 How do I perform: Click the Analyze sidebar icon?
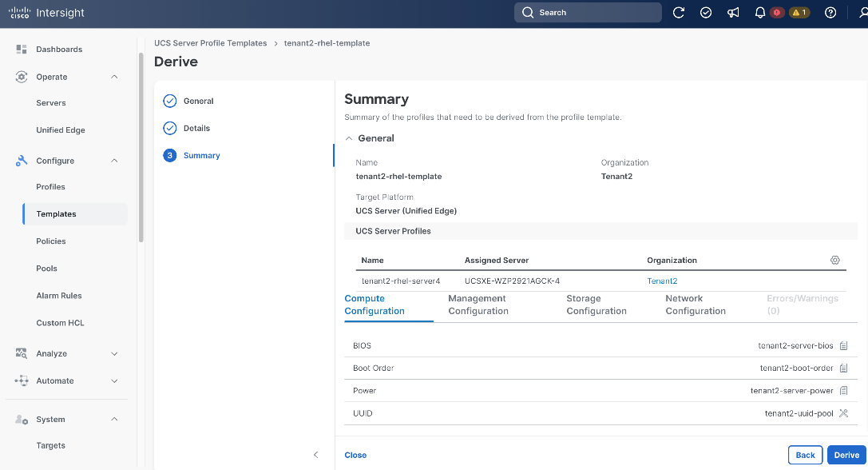pyautogui.click(x=22, y=353)
